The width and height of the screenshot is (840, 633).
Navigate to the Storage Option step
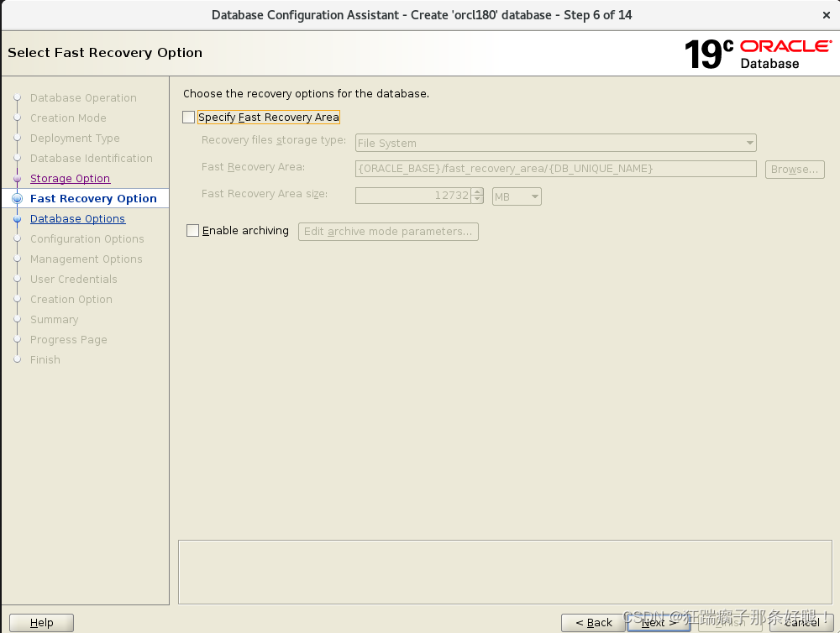(70, 178)
